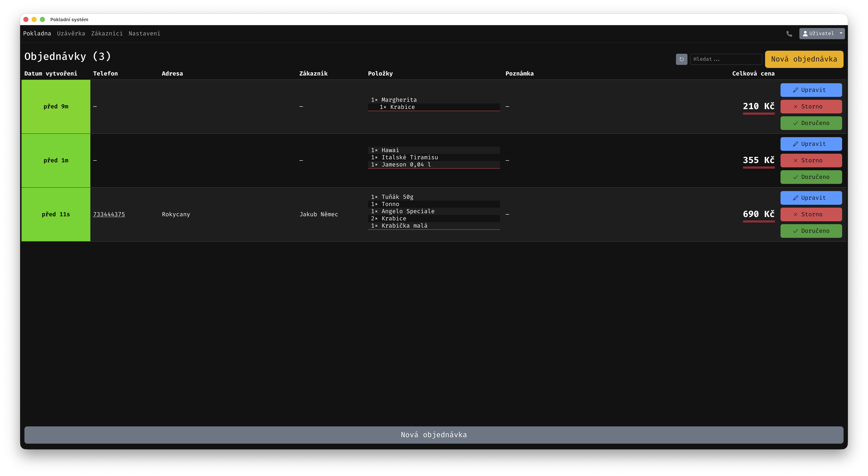Focus the Hledat search field
Screen dimensions: 868x476
click(x=726, y=59)
